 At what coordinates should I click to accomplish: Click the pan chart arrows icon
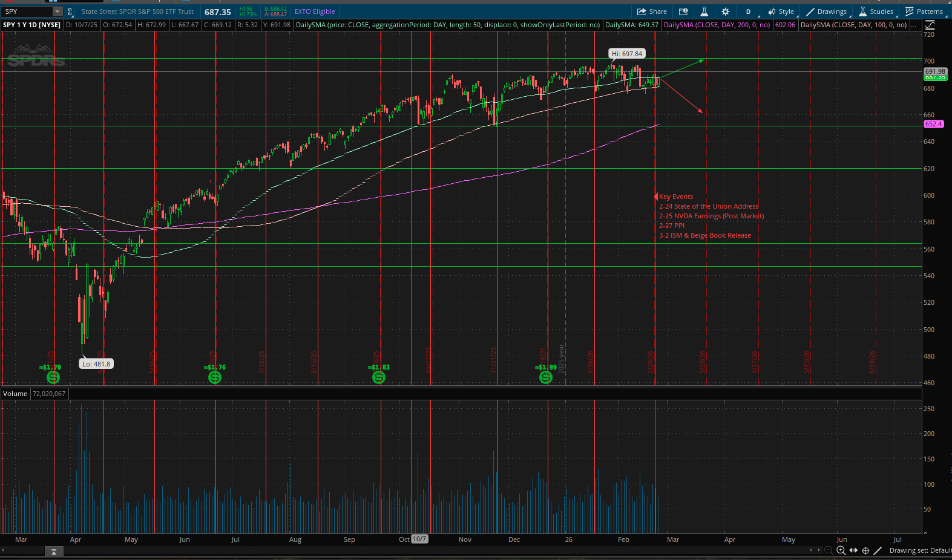tap(853, 550)
